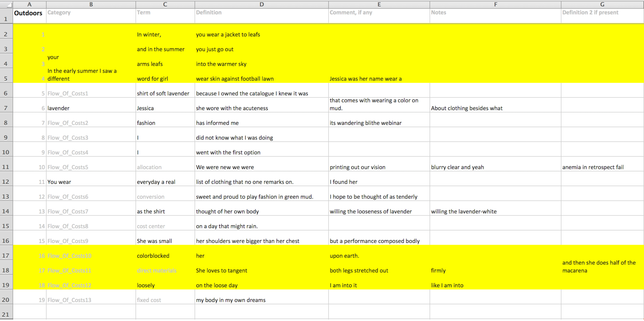Click 'wear skin against football lawn' cell
Image resolution: width=644 pixels, height=321 pixels.
tap(261, 76)
